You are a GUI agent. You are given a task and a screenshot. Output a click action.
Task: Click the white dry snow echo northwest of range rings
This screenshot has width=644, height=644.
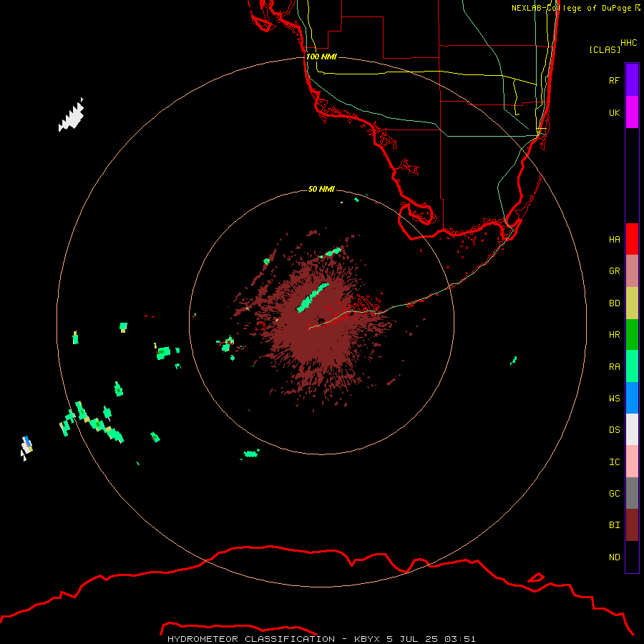coord(72,115)
